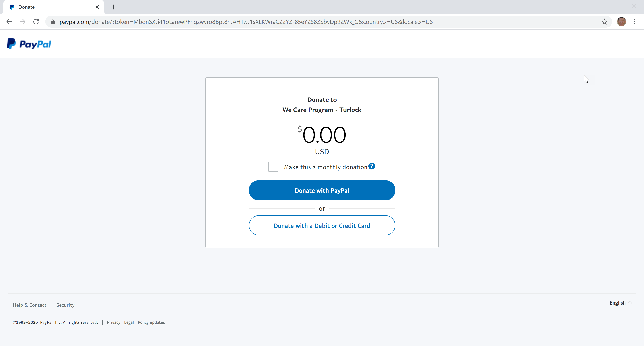The width and height of the screenshot is (644, 346).
Task: Close the Donate tab
Action: point(97,7)
